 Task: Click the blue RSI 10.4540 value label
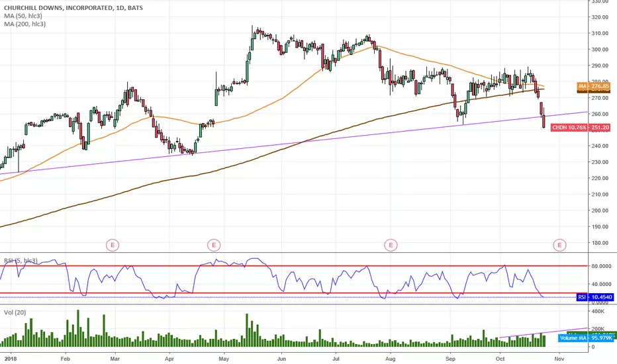tap(595, 297)
